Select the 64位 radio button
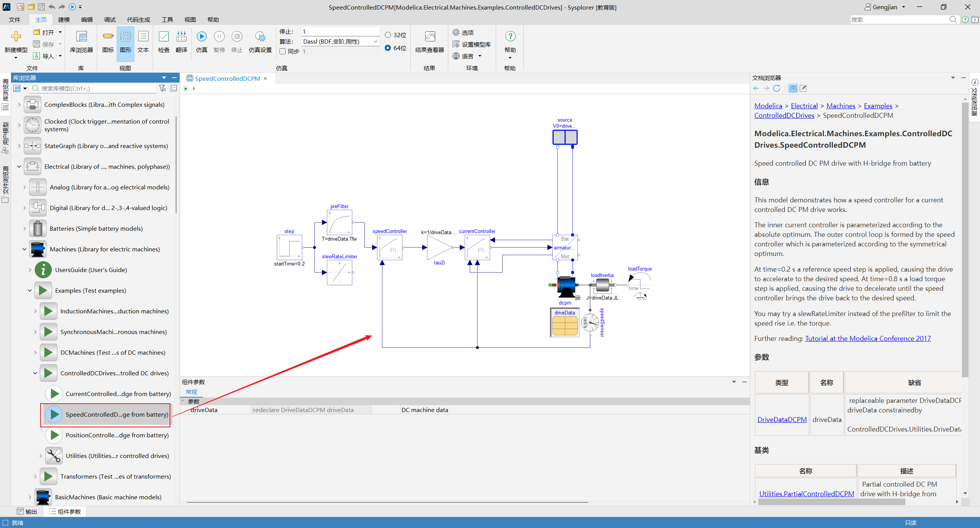Image resolution: width=980 pixels, height=528 pixels. pyautogui.click(x=388, y=48)
